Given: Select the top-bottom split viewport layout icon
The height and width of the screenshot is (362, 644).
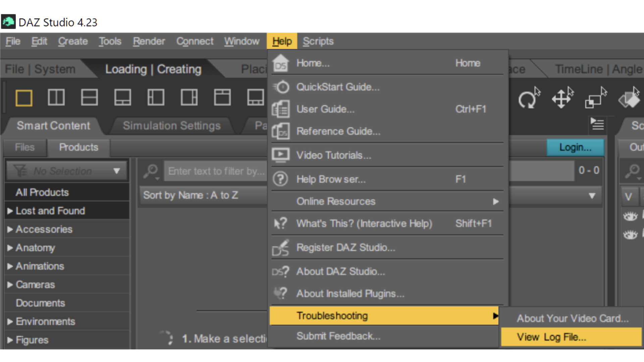Looking at the screenshot, I should pyautogui.click(x=89, y=98).
